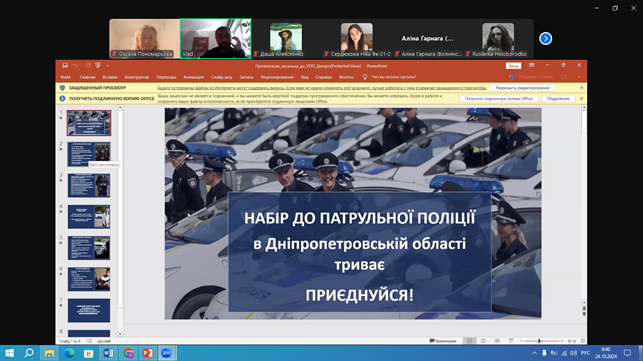Open the Справка ribbon tab
Image resolution: width=643 pixels, height=361 pixels.
324,77
